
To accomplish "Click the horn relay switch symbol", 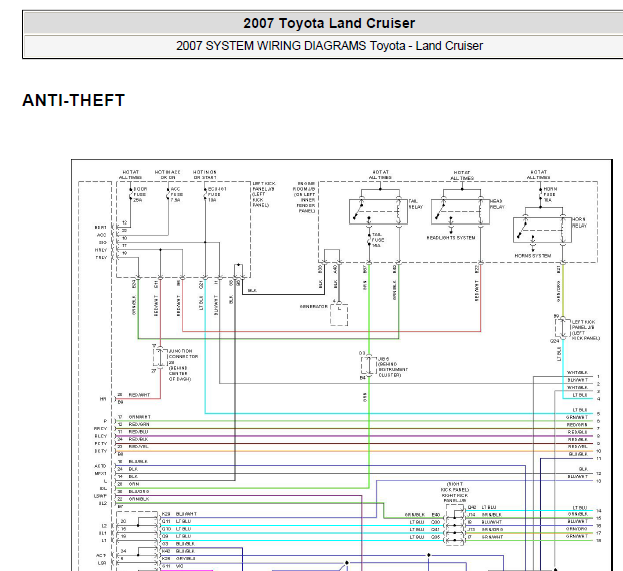I will (x=542, y=230).
